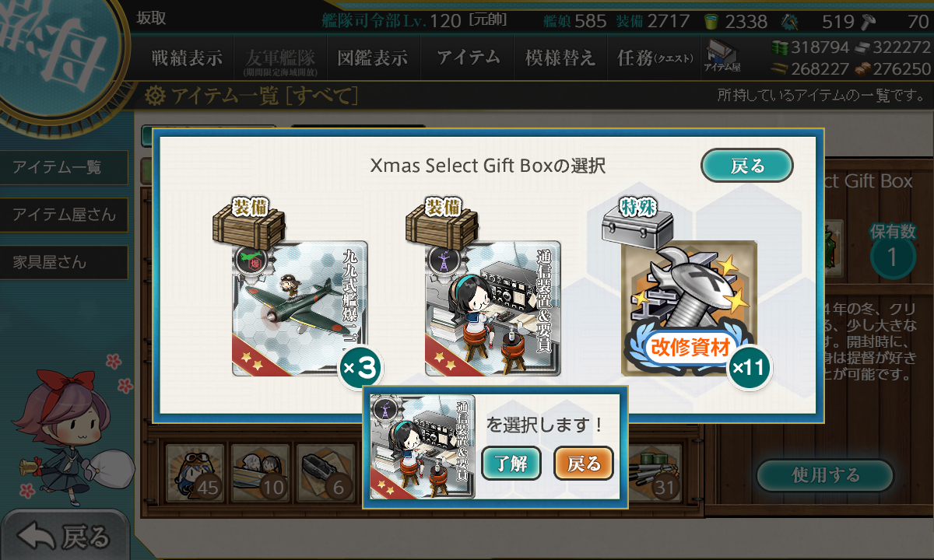Viewport: 934px width, 560px height.
Task: Click the small selected item preview thumbnail
Action: 423,447
